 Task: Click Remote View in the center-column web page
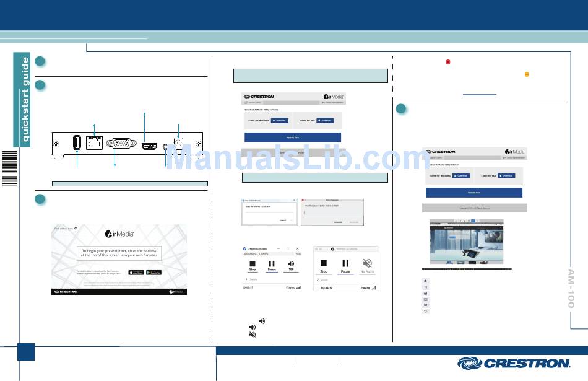(x=293, y=138)
